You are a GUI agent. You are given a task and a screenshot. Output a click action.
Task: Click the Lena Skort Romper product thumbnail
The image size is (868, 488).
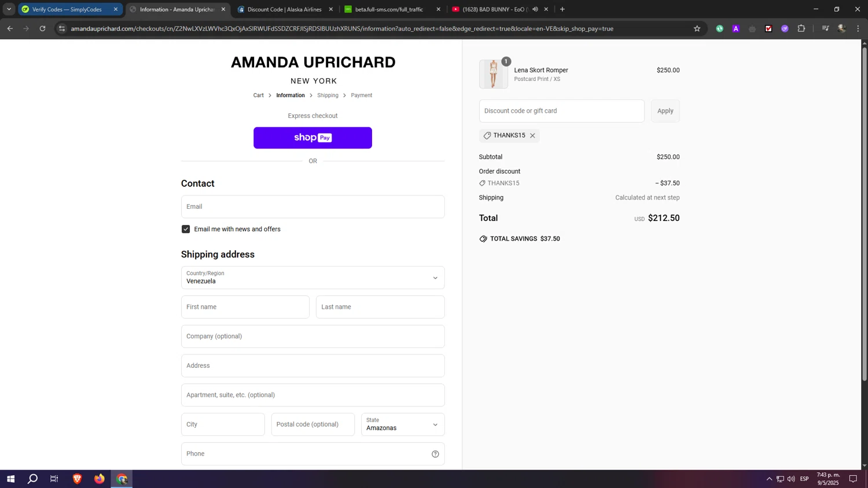494,74
